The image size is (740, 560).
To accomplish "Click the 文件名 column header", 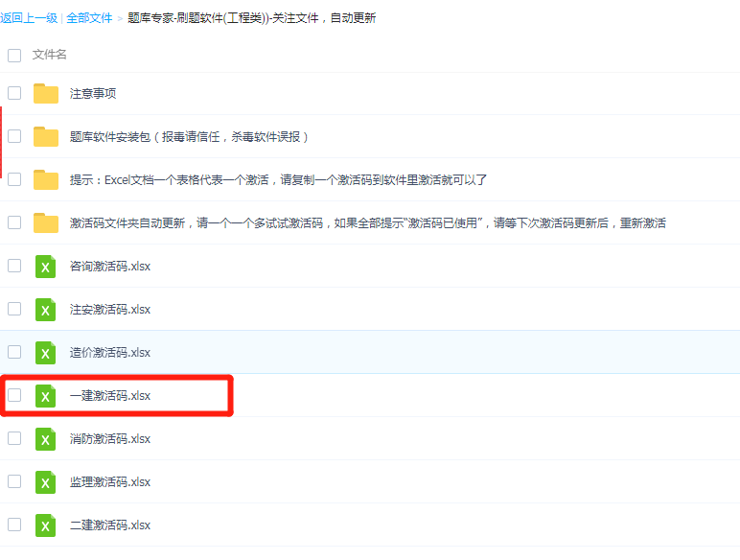I will pos(50,56).
